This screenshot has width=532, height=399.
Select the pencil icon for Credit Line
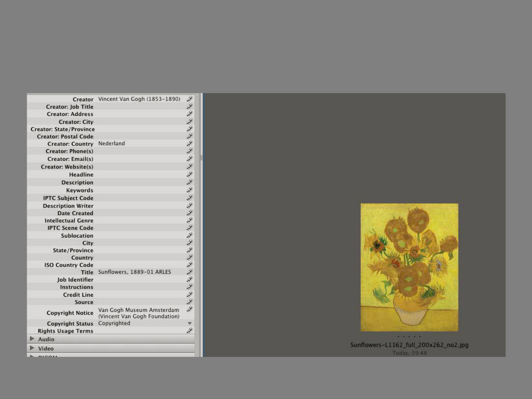(x=190, y=294)
